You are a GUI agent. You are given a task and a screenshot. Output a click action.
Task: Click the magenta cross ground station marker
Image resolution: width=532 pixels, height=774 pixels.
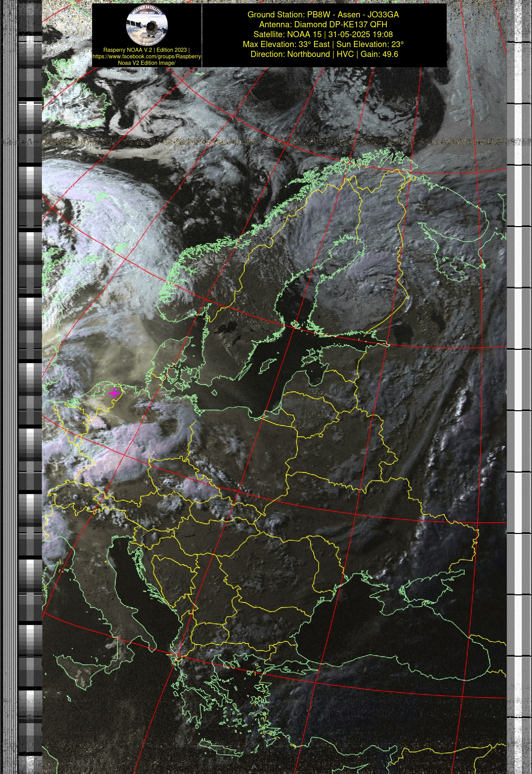[114, 393]
